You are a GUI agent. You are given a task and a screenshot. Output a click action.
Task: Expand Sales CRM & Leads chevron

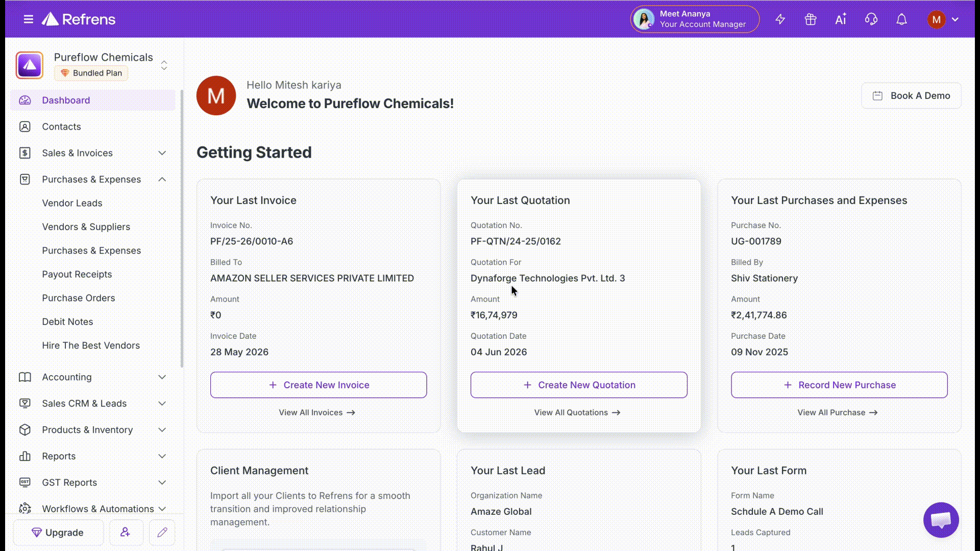pyautogui.click(x=162, y=403)
